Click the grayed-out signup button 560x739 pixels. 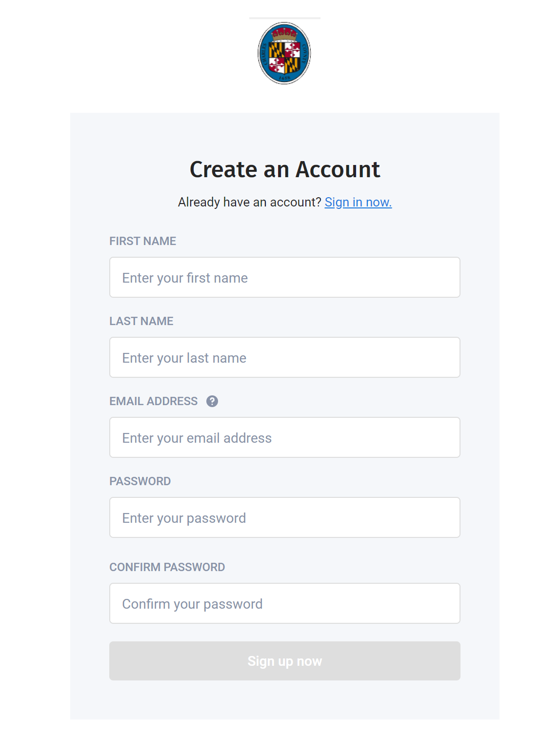click(284, 661)
